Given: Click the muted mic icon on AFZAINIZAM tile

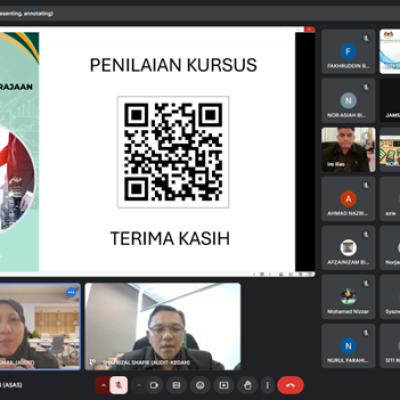Looking at the screenshot, I should pyautogui.click(x=366, y=235).
